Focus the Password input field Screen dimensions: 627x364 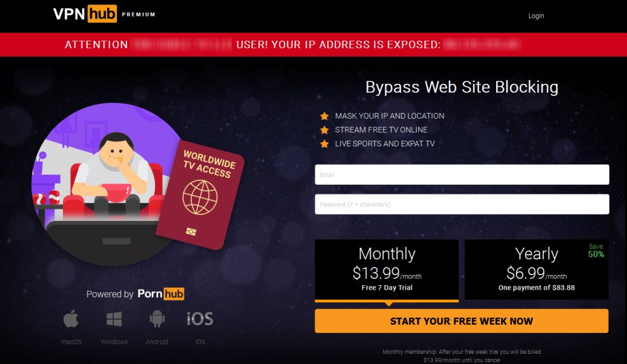point(462,205)
